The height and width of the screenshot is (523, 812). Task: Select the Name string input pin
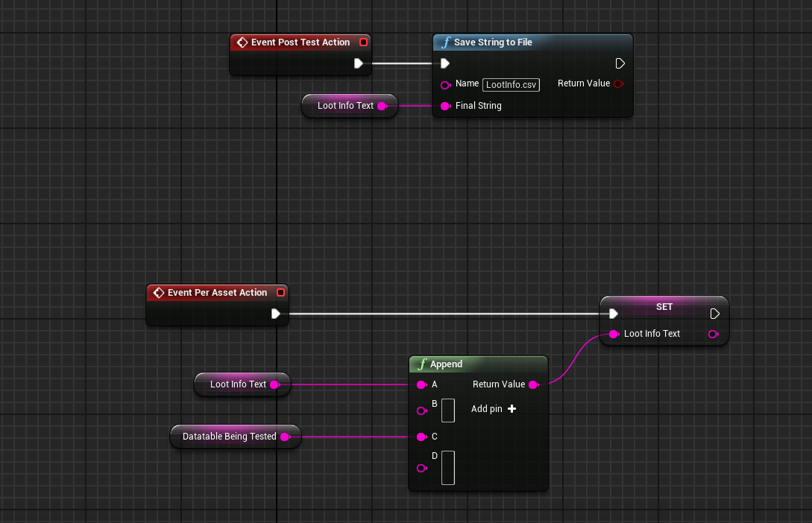445,85
